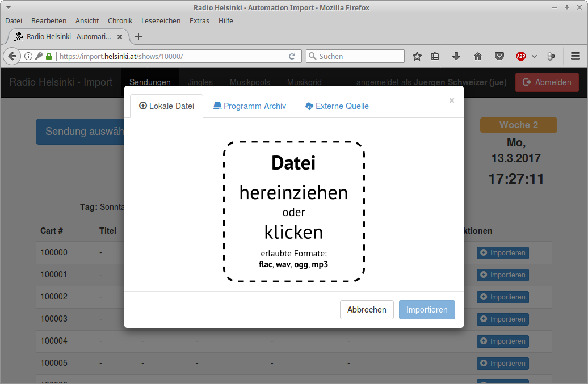Select the Lokale Datei tab

click(166, 106)
